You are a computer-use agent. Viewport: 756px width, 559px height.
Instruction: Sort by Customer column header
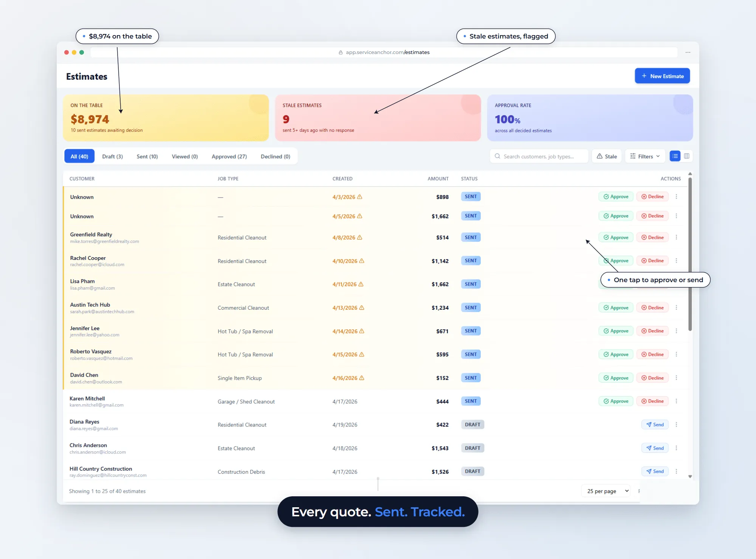82,179
